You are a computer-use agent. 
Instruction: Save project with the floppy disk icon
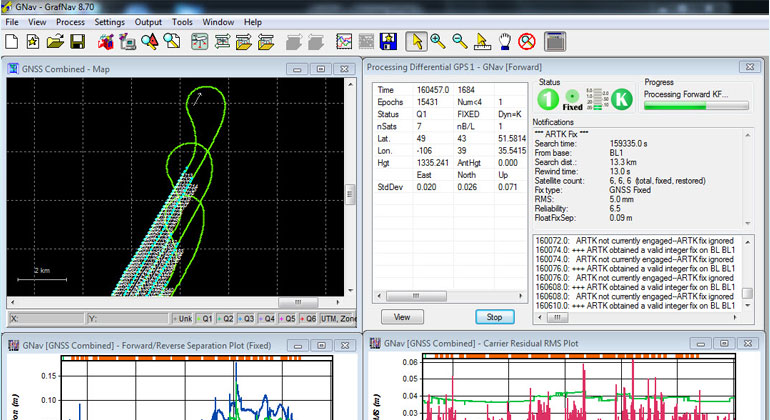pyautogui.click(x=78, y=42)
